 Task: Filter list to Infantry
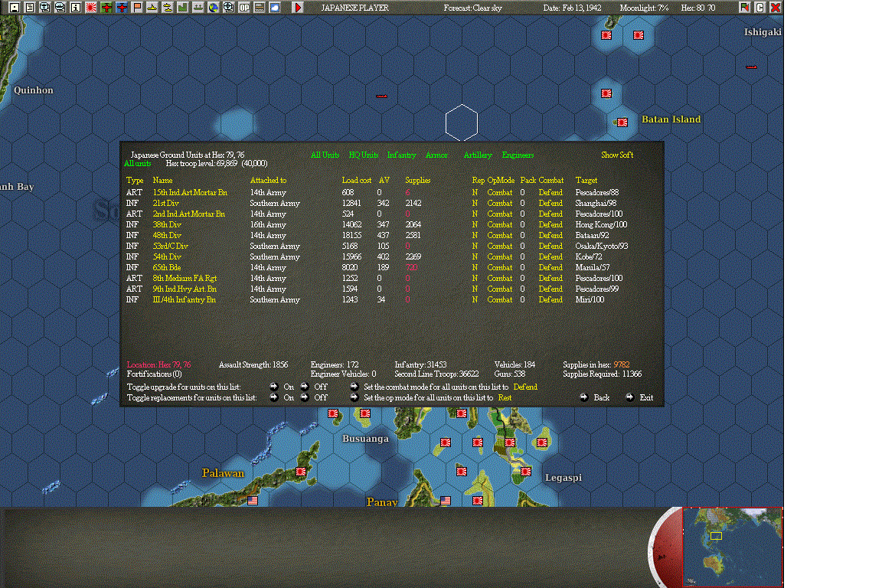coord(402,155)
